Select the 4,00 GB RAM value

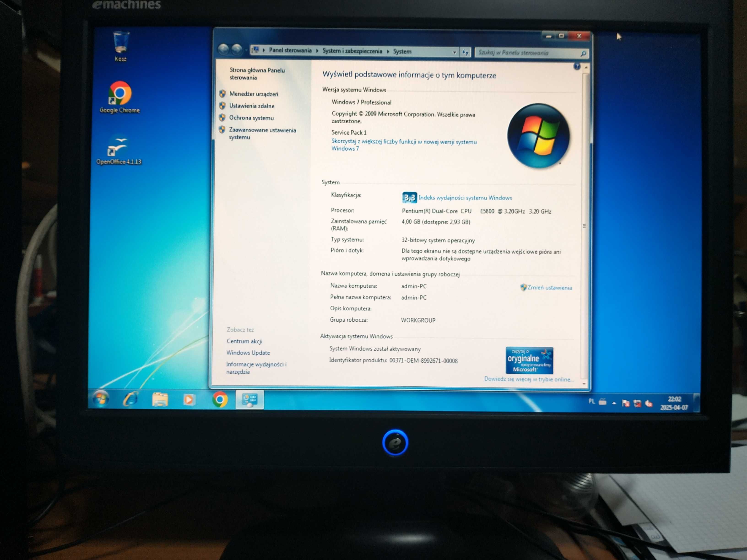pos(436,222)
